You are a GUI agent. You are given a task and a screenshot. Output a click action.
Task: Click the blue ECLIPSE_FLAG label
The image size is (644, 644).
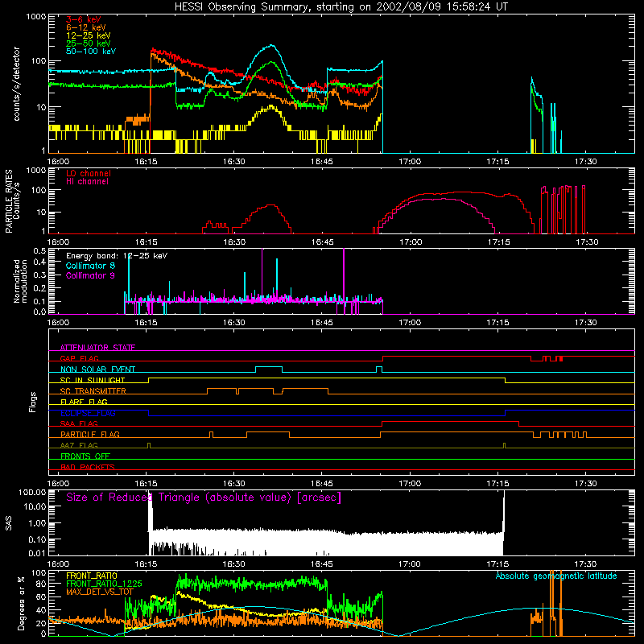tap(88, 413)
